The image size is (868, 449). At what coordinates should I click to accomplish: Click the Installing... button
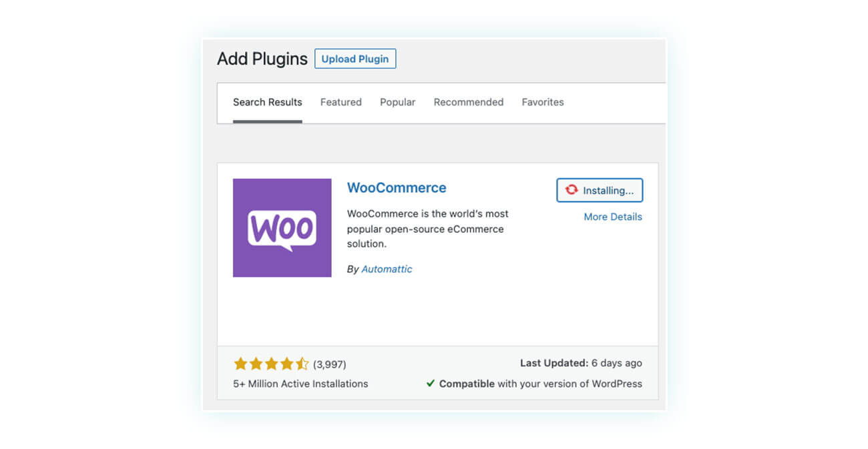click(600, 190)
